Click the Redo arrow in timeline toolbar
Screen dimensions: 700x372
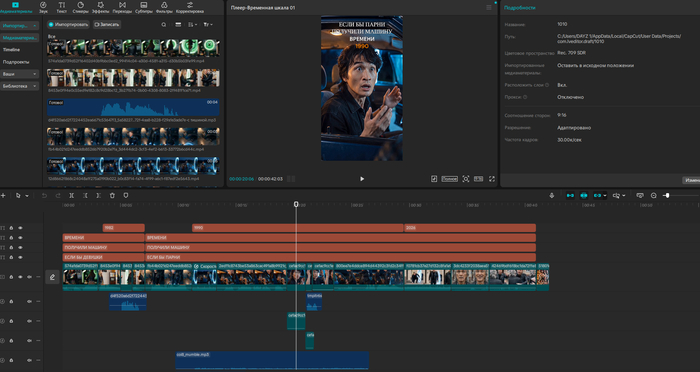tap(58, 196)
